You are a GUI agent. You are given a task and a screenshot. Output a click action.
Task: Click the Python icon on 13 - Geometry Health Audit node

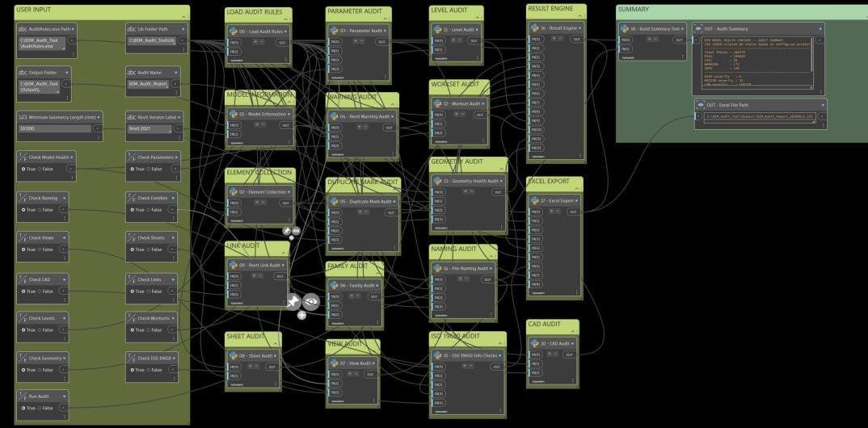point(437,181)
